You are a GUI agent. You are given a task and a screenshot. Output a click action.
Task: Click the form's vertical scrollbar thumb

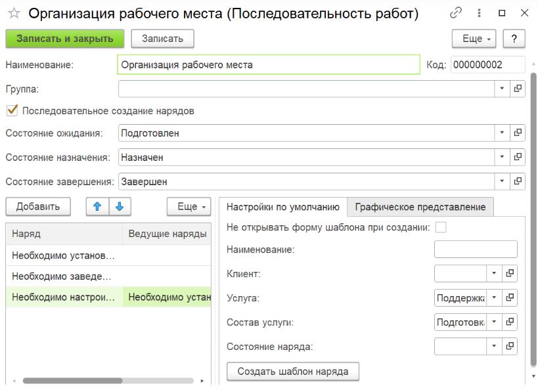click(x=533, y=219)
